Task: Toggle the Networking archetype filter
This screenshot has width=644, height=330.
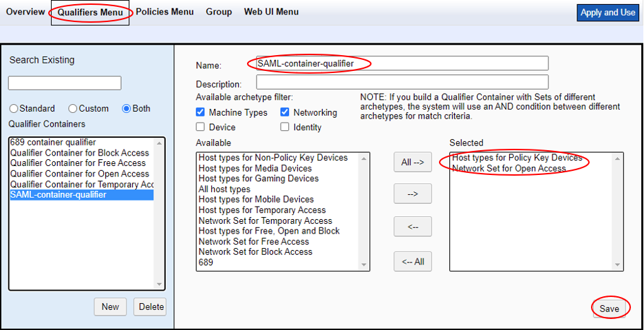Action: pos(285,112)
